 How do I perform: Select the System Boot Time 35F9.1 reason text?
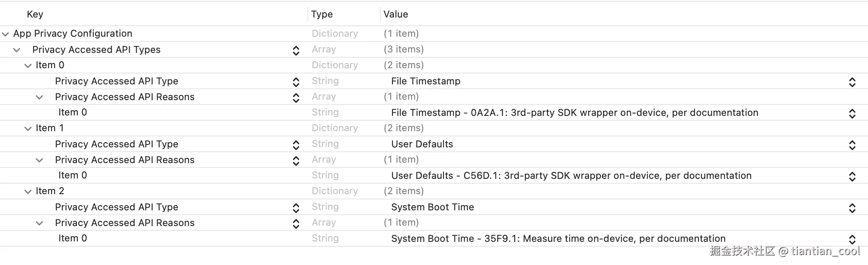click(x=558, y=239)
